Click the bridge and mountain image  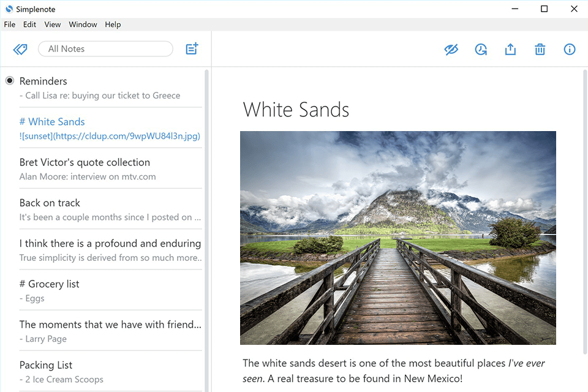point(398,238)
